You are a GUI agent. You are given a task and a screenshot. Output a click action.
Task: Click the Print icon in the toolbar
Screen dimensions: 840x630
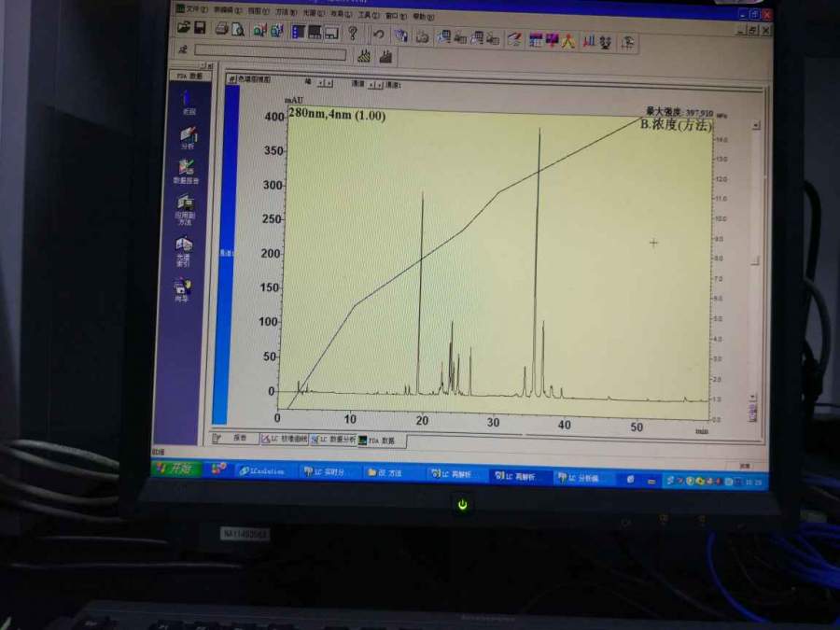[221, 28]
